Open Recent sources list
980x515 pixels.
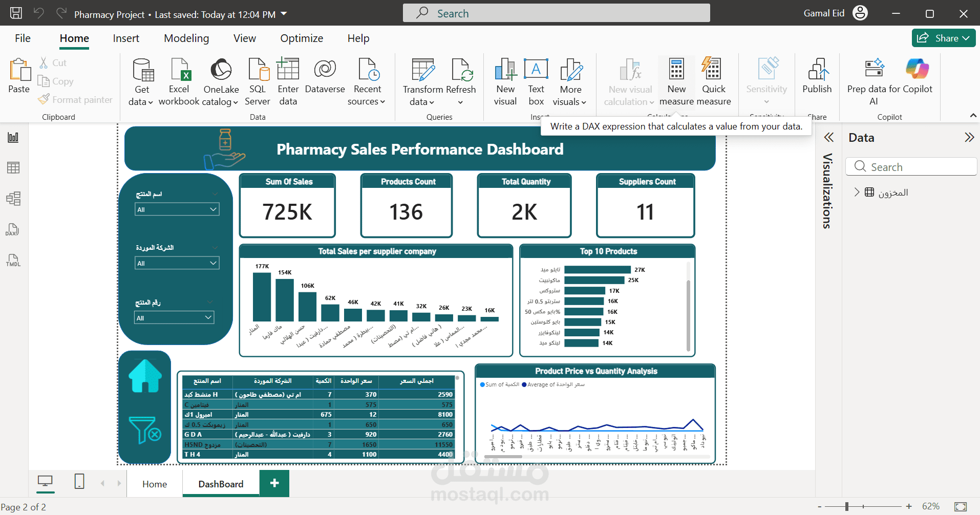click(367, 82)
